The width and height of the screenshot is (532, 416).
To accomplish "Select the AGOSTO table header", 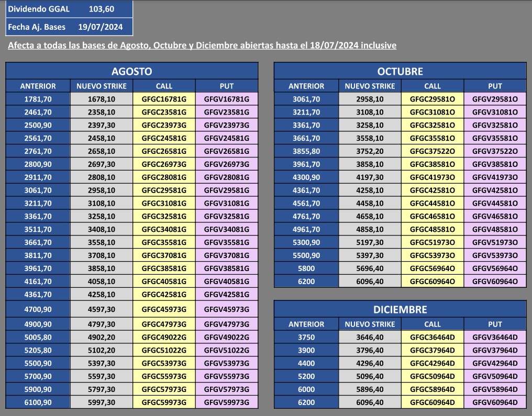I will point(131,71).
